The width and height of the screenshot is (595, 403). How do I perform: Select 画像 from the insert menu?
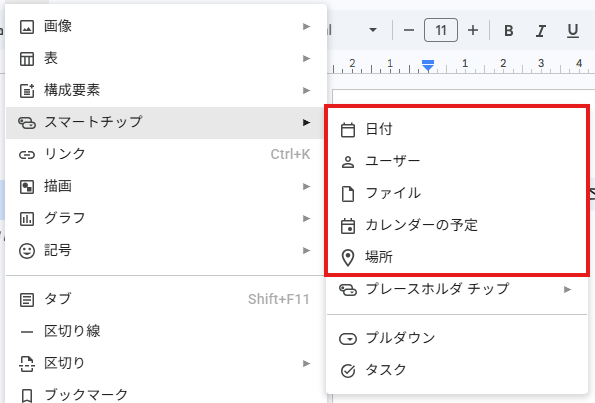(166, 27)
